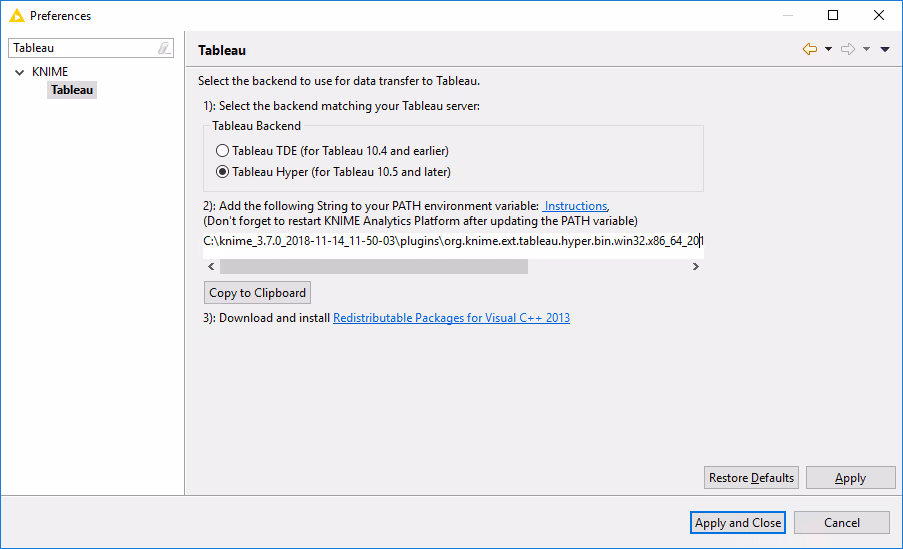Maximize the Preferences window

tap(833, 15)
